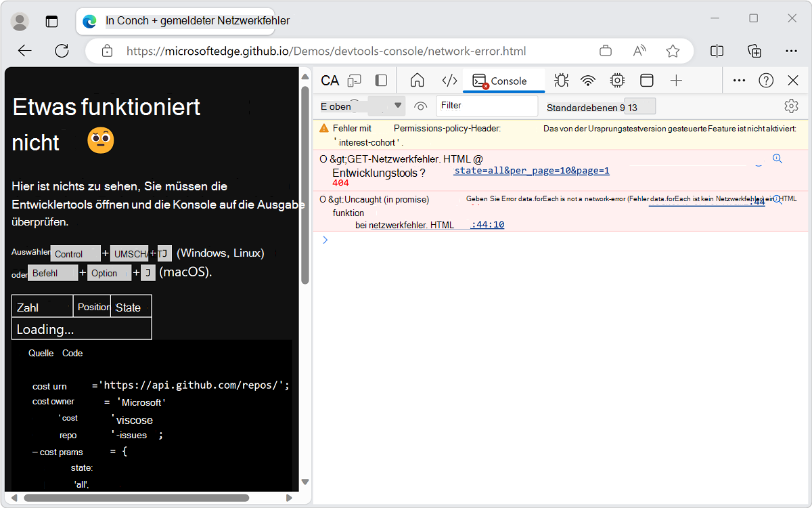Open DevTools settings gear on filter bar
Screen dimensions: 812x508
tap(791, 106)
